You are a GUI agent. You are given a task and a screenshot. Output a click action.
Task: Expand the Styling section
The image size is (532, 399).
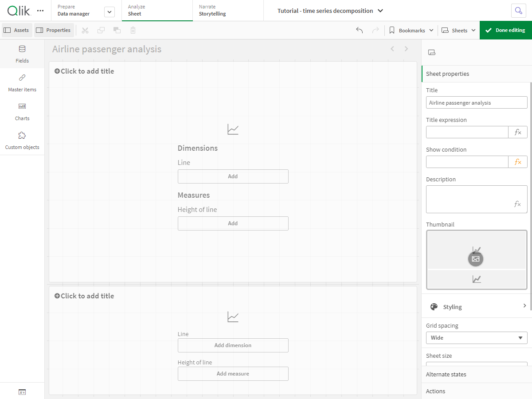[476, 306]
